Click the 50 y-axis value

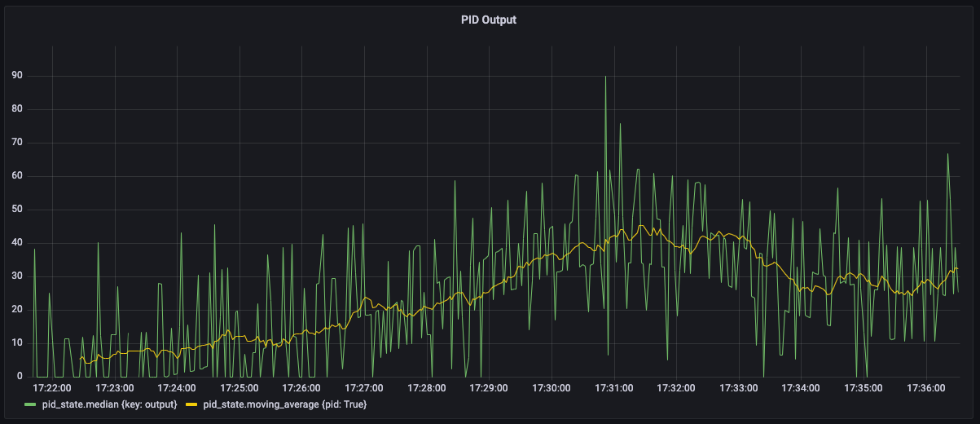(x=16, y=210)
